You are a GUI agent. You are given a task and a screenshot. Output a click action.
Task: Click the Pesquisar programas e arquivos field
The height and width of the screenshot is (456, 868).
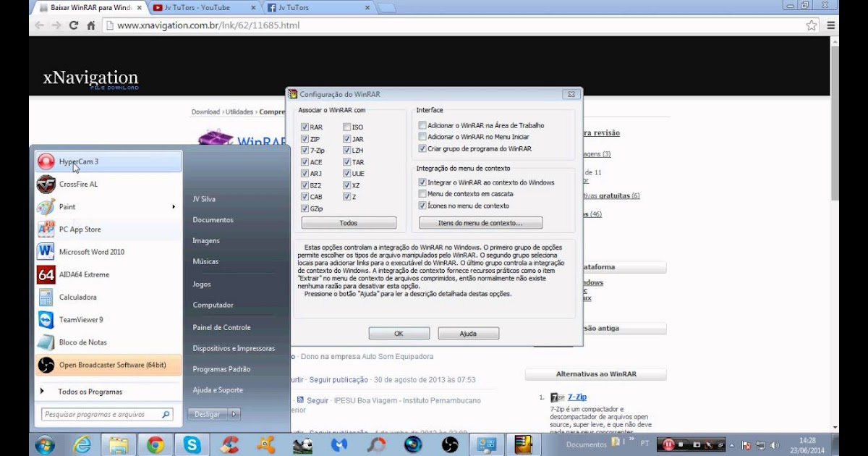point(107,415)
